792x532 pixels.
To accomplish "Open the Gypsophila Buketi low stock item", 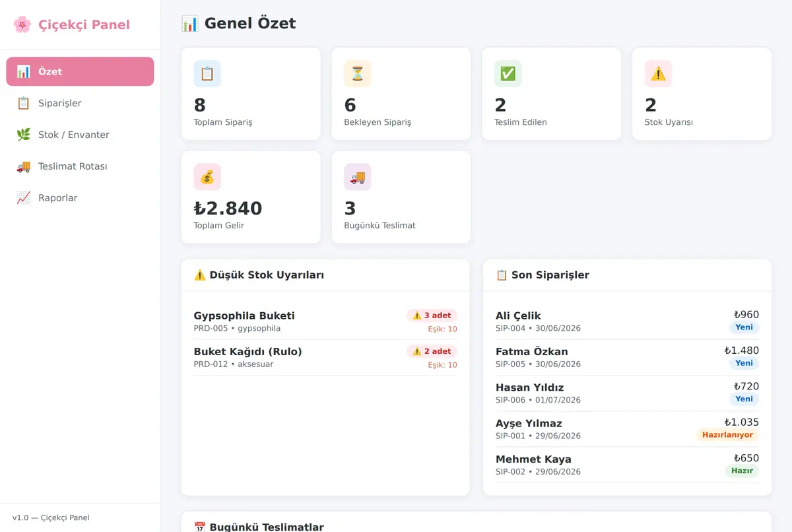I will coord(325,321).
